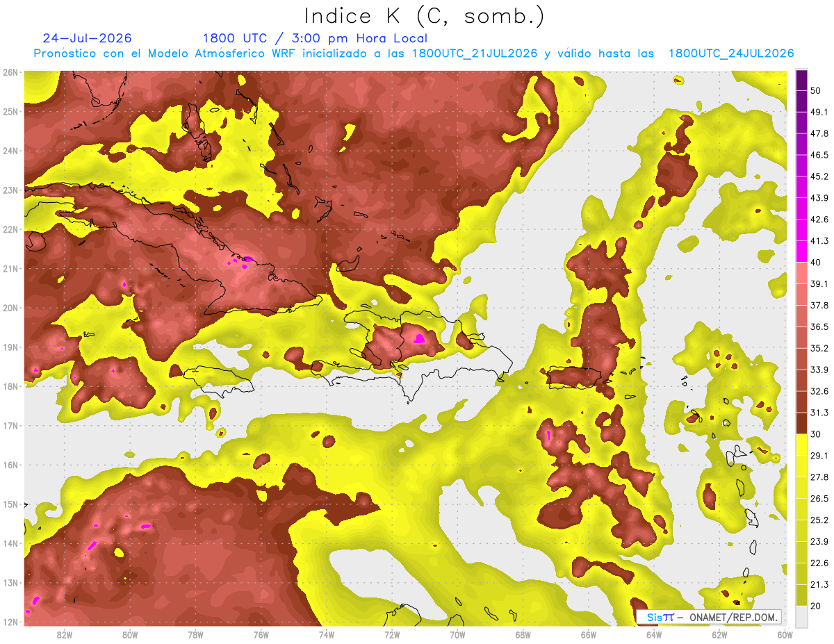Select the "17N" latitude label

(x=10, y=426)
